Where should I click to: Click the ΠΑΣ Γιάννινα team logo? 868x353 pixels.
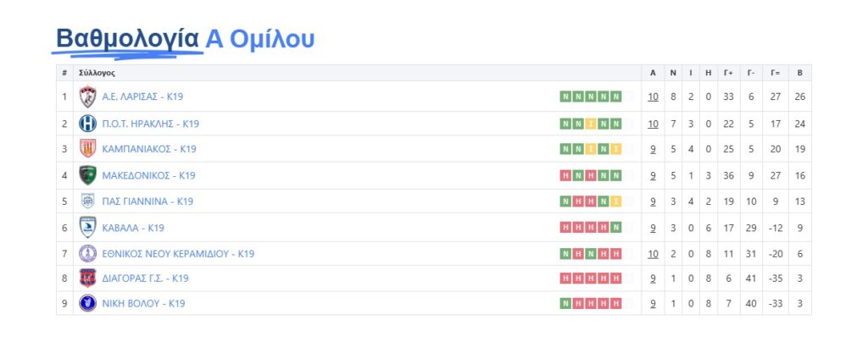point(87,201)
